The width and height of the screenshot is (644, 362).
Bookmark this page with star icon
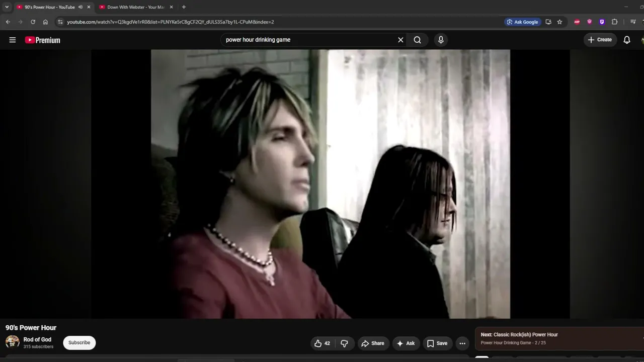click(559, 22)
